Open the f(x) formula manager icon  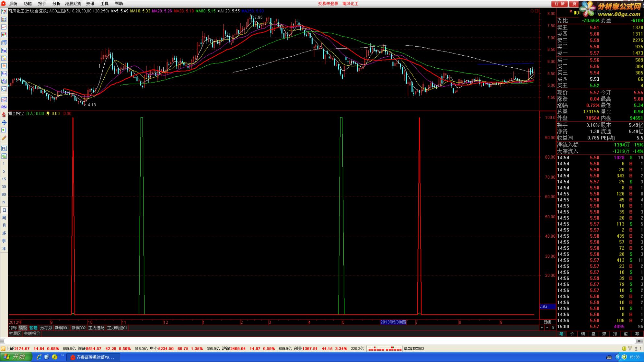[4, 82]
